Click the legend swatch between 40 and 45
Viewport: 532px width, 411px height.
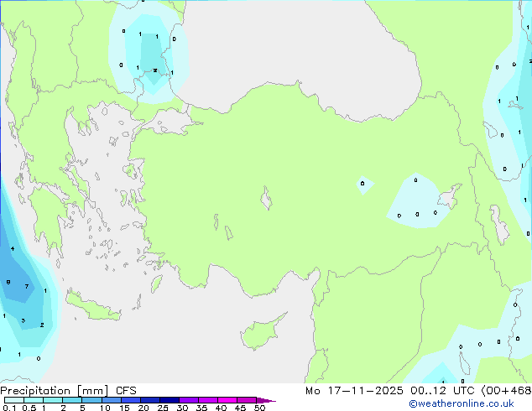coord(227,400)
